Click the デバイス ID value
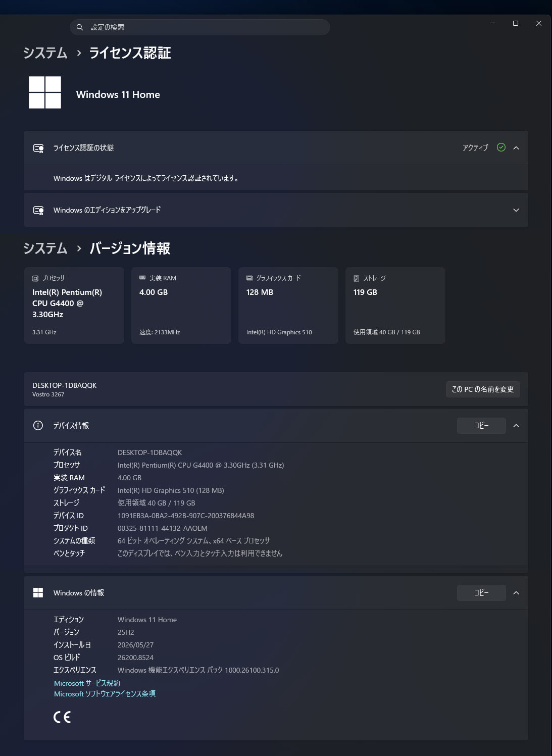The width and height of the screenshot is (552, 756). 186,516
